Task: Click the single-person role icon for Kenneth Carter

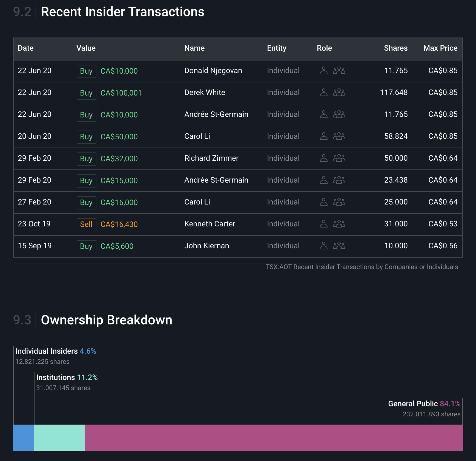Action: [x=324, y=224]
